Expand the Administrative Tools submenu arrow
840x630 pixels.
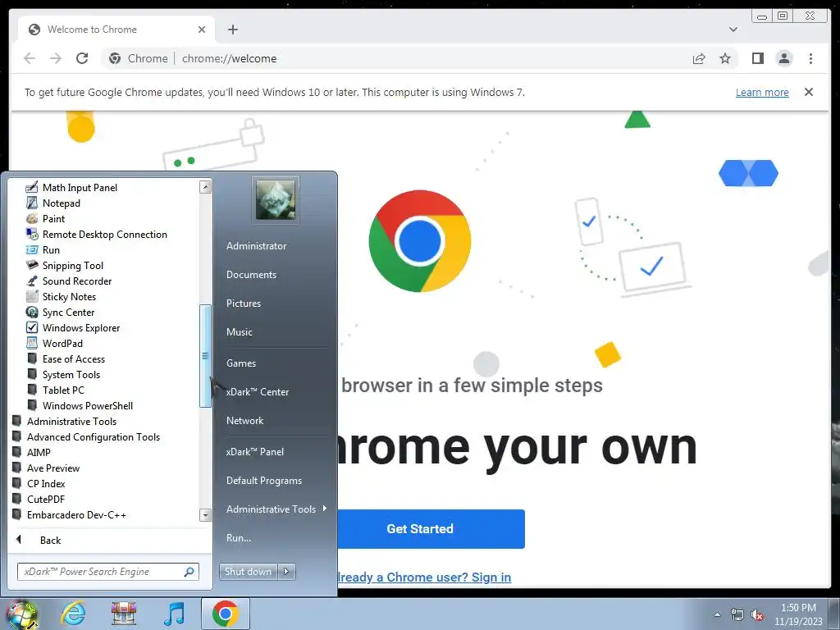(x=325, y=509)
